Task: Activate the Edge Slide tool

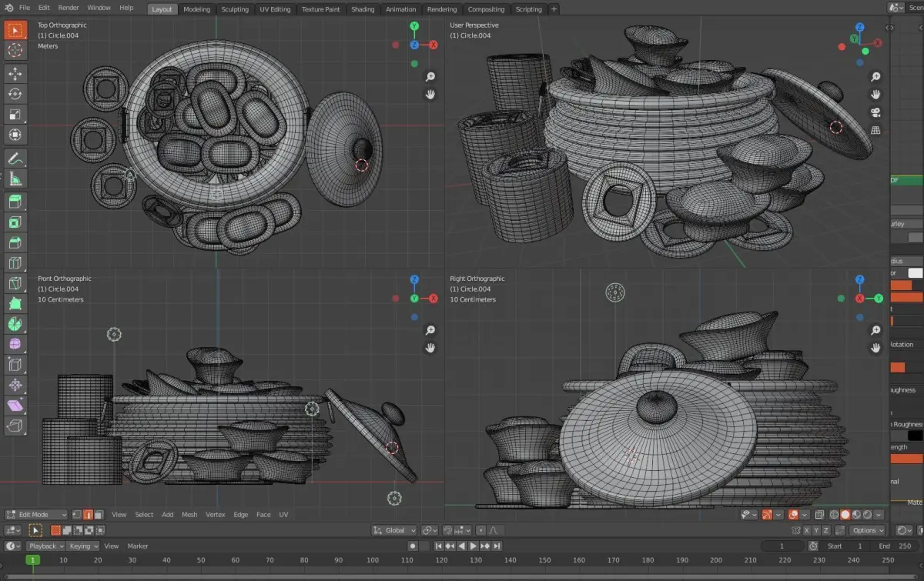Action: [15, 364]
